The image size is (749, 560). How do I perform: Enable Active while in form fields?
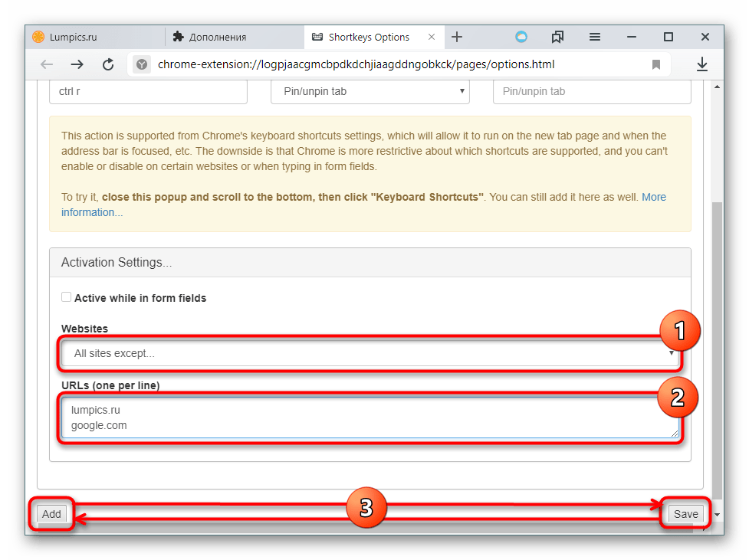tap(67, 297)
